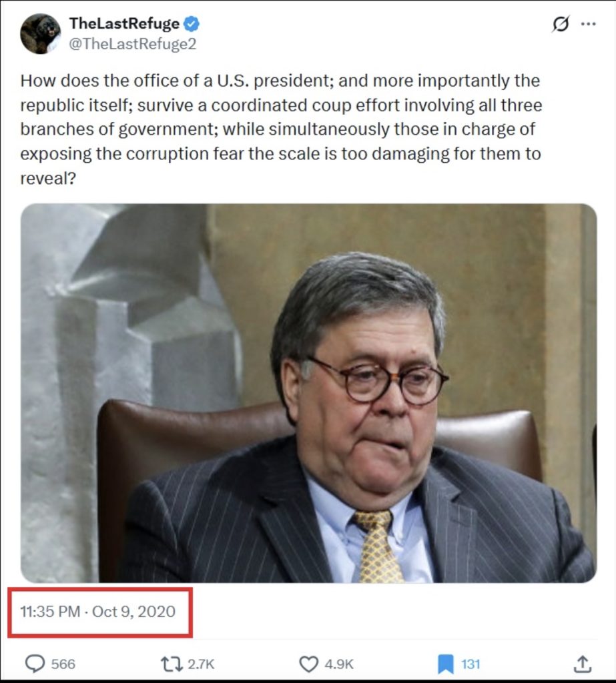Viewport: 616px width, 683px height.
Task: Click the 2.7K reposts count
Action: point(200,664)
